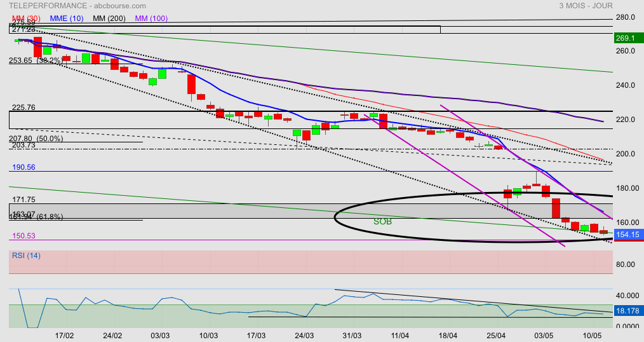Click the blue 154.15 current price tag
This screenshot has height=342, width=644.
click(627, 235)
